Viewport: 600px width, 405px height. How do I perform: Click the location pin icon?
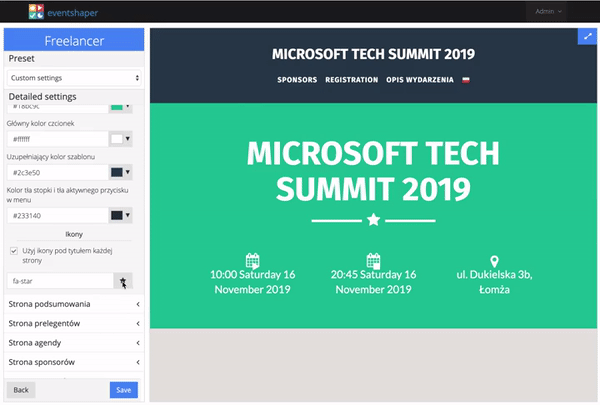pyautogui.click(x=494, y=261)
